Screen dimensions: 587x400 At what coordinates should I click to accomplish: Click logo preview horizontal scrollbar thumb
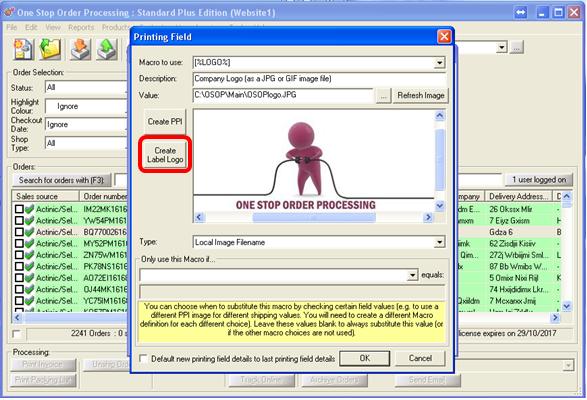[314, 217]
